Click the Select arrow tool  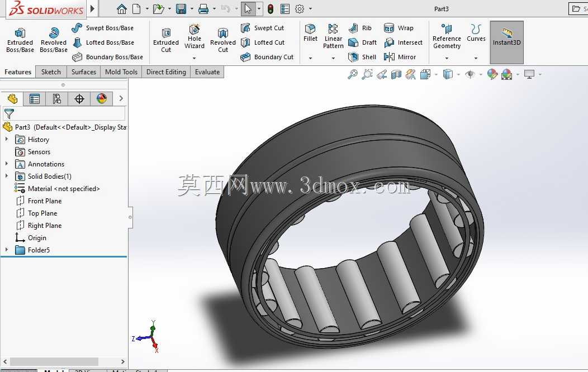(x=248, y=8)
